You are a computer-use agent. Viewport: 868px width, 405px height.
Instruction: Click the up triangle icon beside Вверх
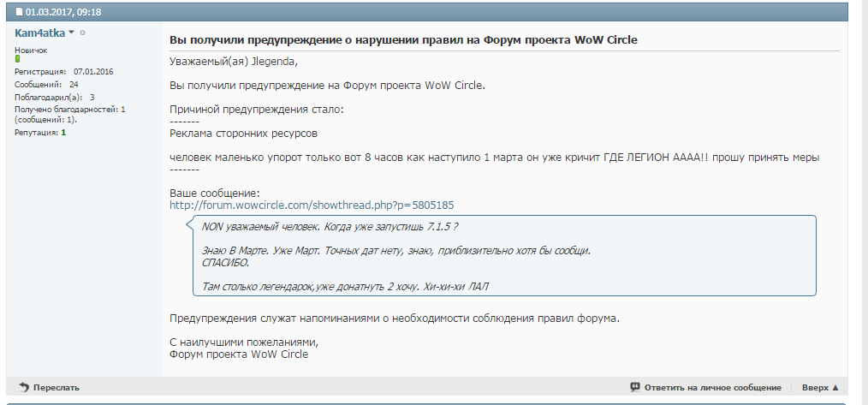pyautogui.click(x=835, y=387)
